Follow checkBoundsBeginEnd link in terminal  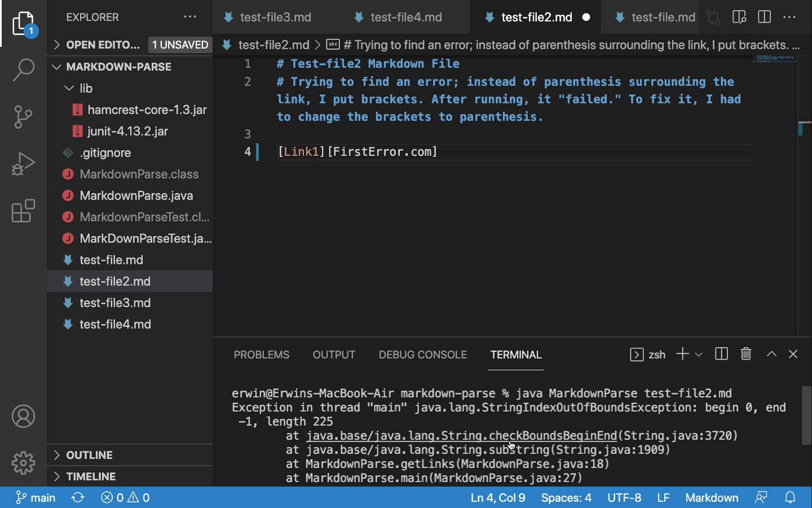tap(461, 436)
